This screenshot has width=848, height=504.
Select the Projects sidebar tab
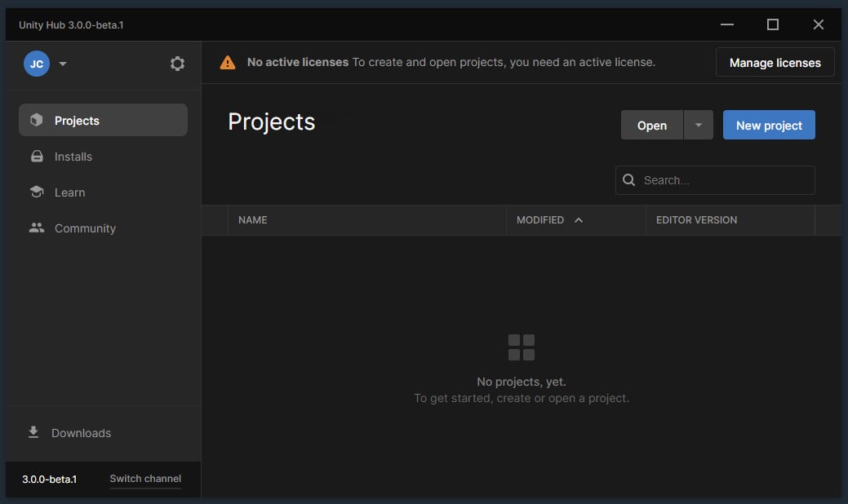click(x=104, y=120)
